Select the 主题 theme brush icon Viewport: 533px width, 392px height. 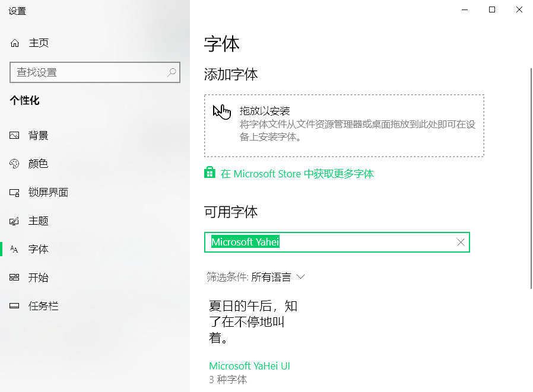pyautogui.click(x=14, y=221)
